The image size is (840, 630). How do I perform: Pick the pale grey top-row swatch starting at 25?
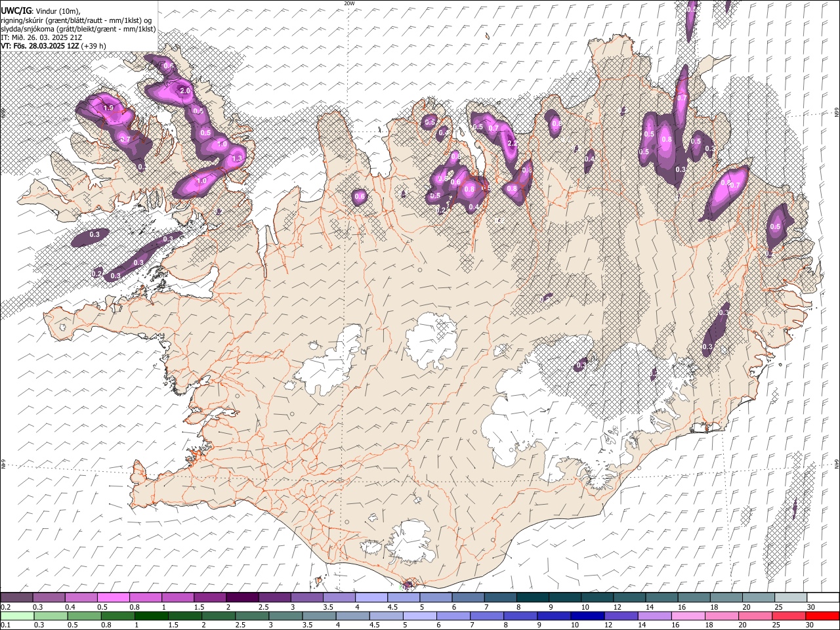coord(790,597)
